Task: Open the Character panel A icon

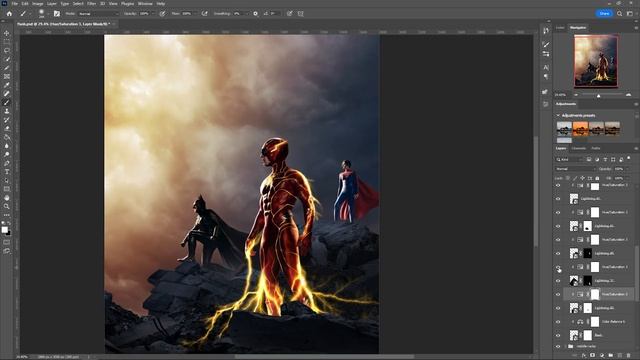Action: pyautogui.click(x=546, y=67)
